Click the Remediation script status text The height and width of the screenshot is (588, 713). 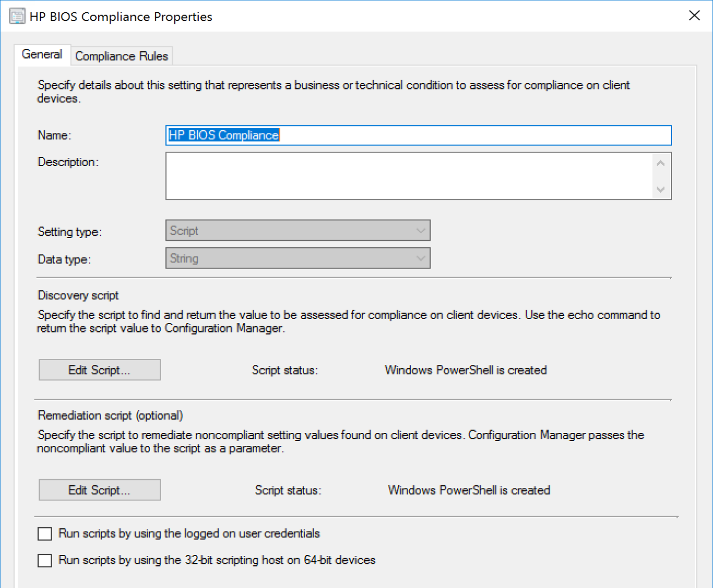pyautogui.click(x=469, y=490)
